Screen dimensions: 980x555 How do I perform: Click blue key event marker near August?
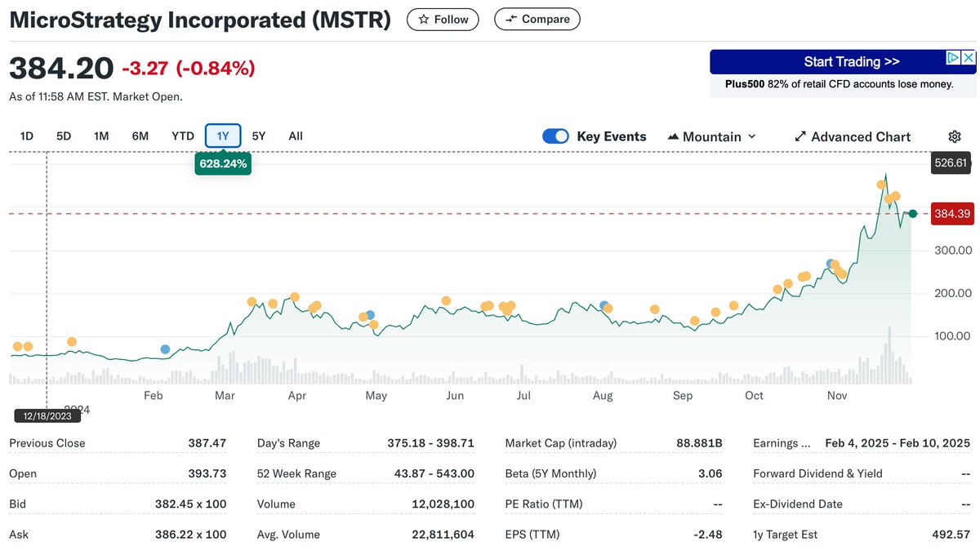point(604,306)
